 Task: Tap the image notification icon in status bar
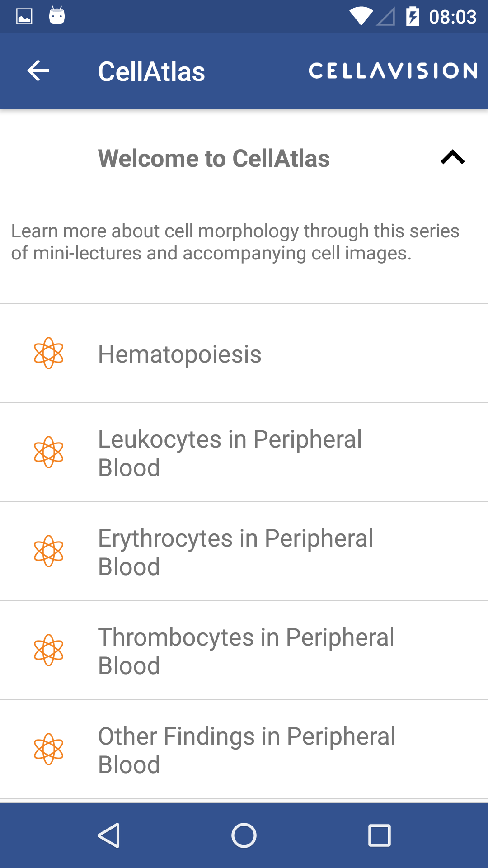pyautogui.click(x=24, y=17)
